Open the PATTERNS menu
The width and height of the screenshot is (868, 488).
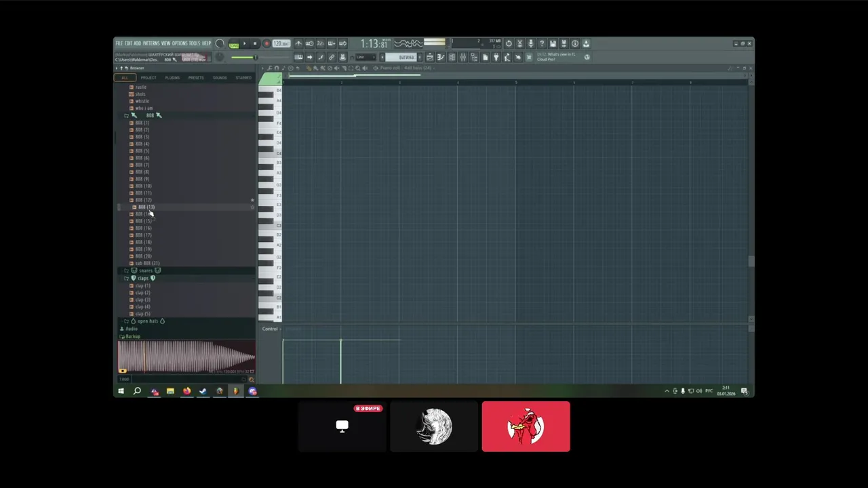(x=151, y=43)
